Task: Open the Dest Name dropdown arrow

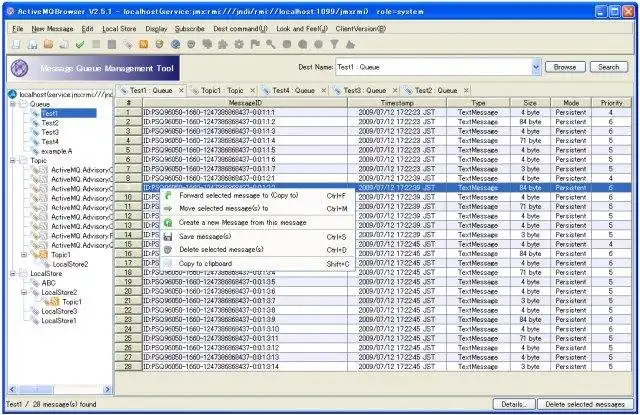Action: coord(536,67)
